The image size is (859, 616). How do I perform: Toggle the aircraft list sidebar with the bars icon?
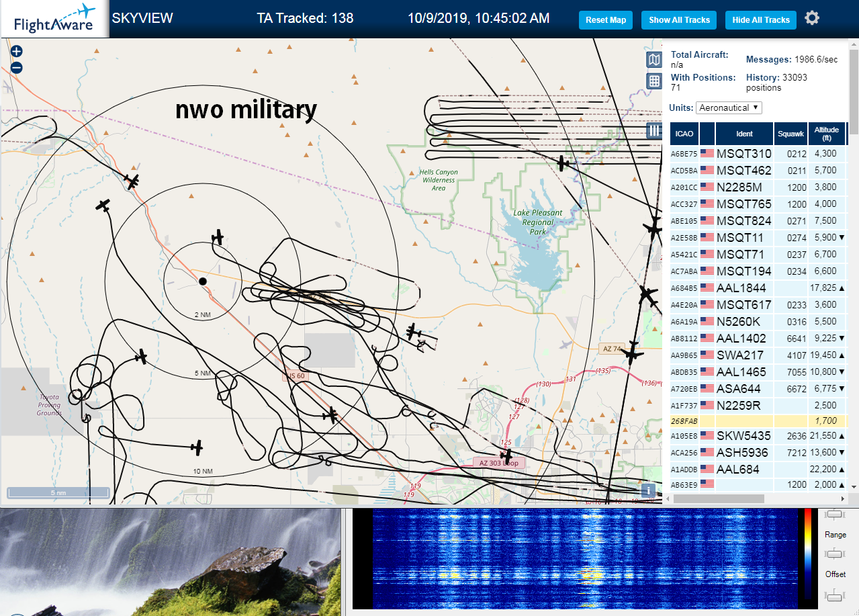click(x=654, y=130)
